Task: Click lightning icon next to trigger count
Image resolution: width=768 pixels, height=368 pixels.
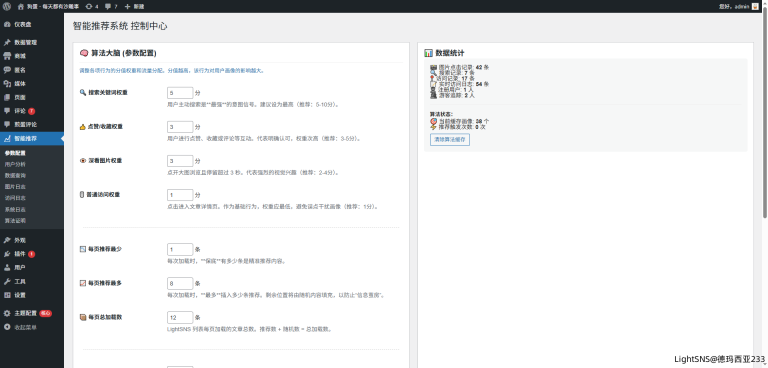Action: tap(433, 127)
